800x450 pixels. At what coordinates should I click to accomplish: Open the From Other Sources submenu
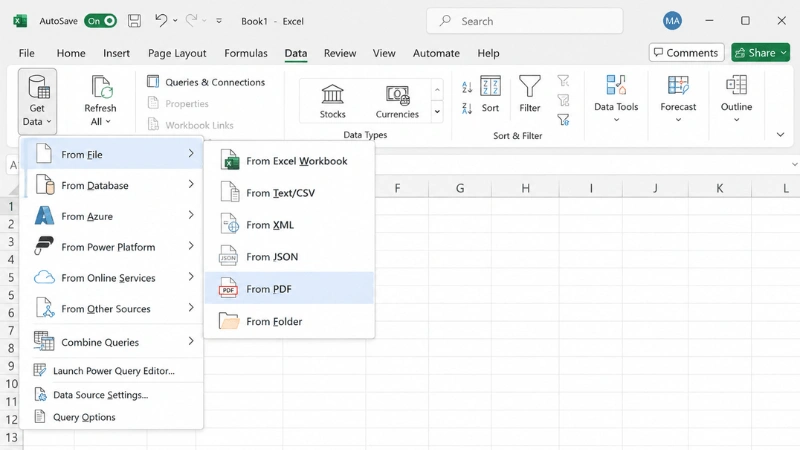113,309
